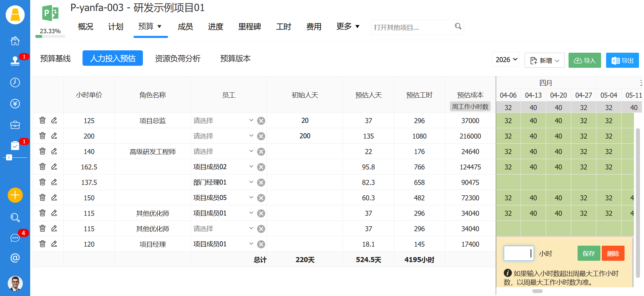
Task: Edit the 高级研发工程师 row with pencil icon
Action: (x=54, y=151)
